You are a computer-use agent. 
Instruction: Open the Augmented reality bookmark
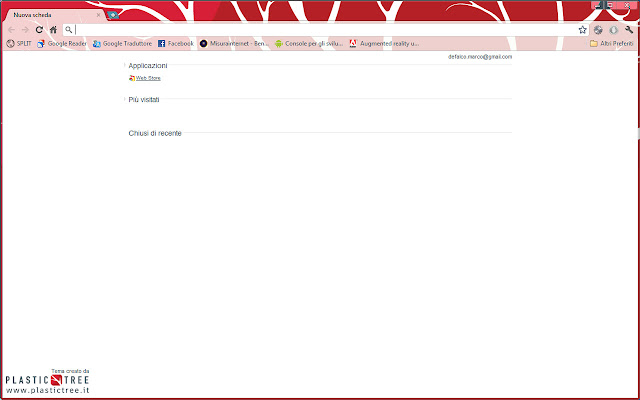(384, 44)
